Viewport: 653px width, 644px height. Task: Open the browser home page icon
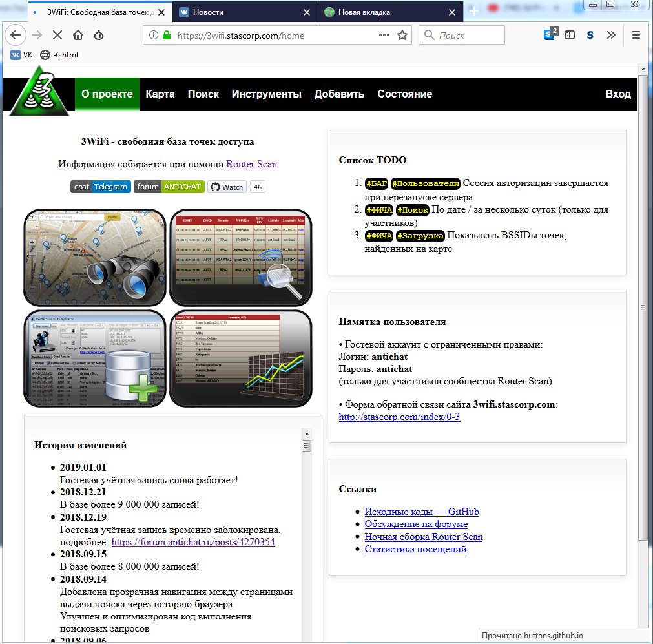(x=78, y=35)
